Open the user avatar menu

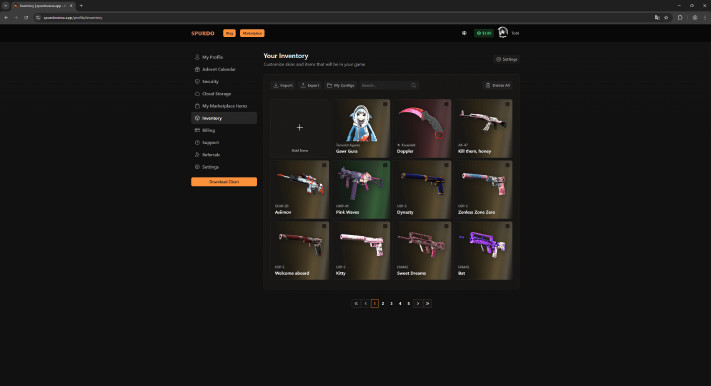click(502, 33)
